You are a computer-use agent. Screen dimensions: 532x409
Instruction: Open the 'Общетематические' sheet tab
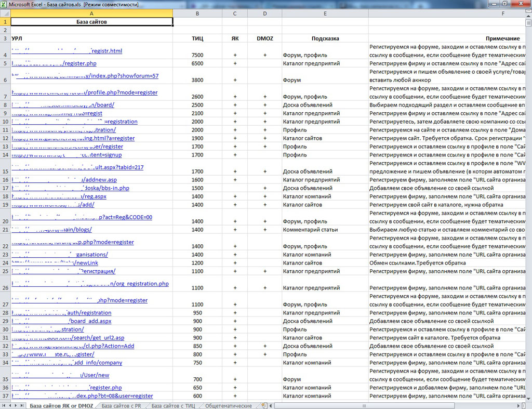229,405
